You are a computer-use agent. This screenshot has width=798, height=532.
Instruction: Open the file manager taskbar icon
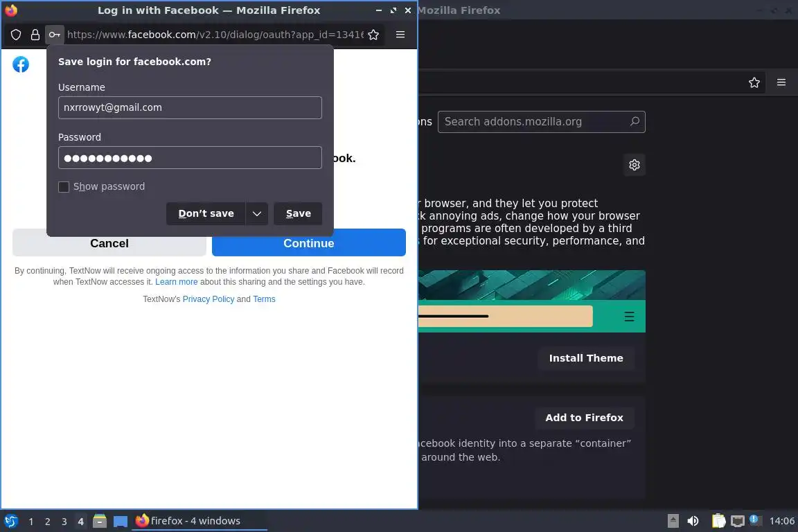[x=100, y=522]
